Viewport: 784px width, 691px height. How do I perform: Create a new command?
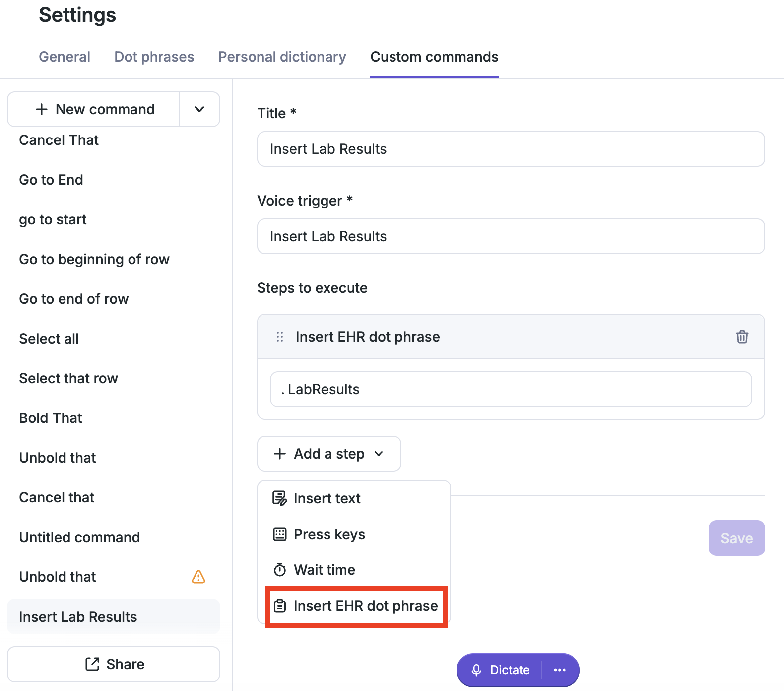94,109
